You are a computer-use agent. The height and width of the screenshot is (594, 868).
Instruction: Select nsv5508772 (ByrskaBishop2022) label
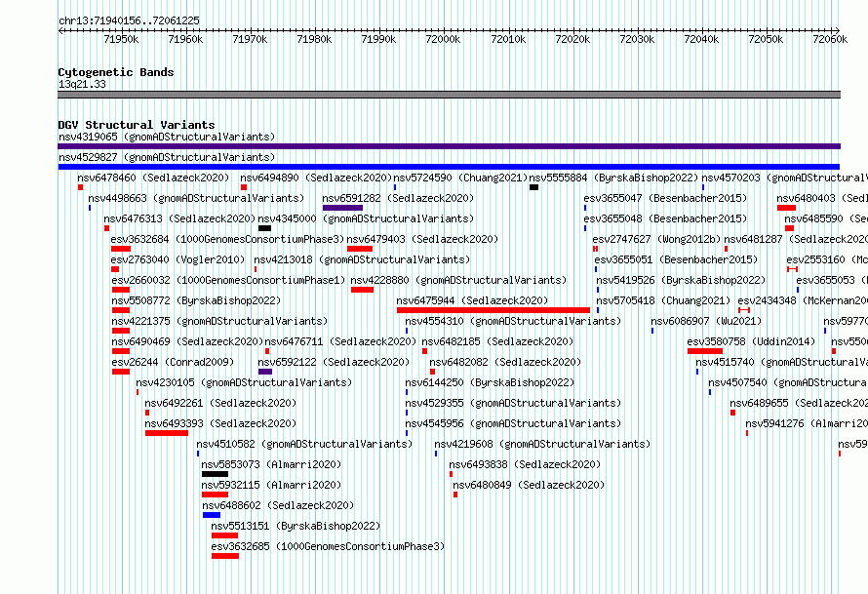pos(196,300)
